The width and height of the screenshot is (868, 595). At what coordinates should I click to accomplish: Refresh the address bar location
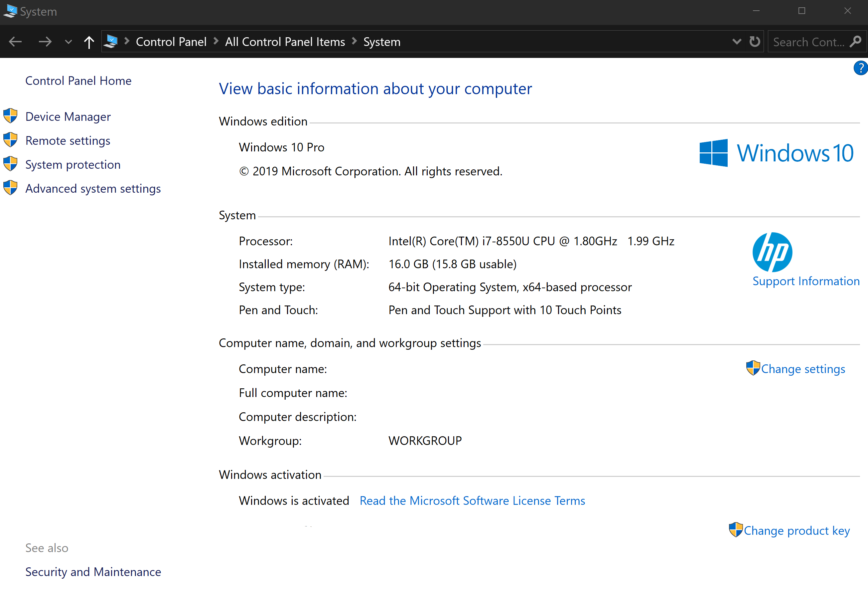pos(755,42)
